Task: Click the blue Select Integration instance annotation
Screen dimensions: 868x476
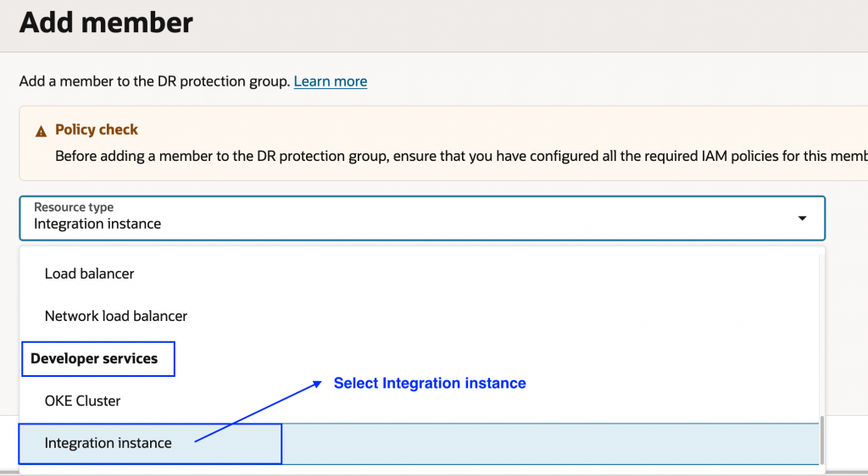Action: pos(430,383)
